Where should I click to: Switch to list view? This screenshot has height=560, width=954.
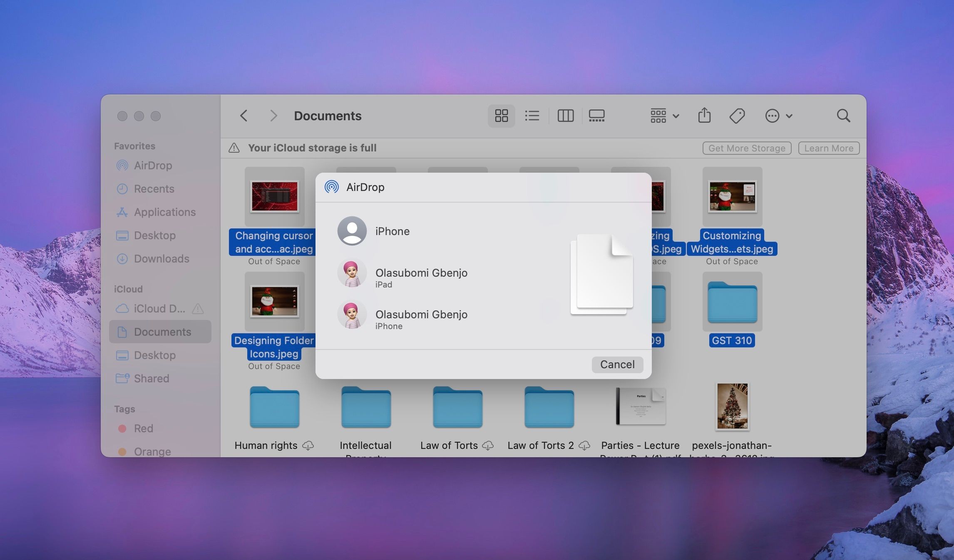(532, 116)
